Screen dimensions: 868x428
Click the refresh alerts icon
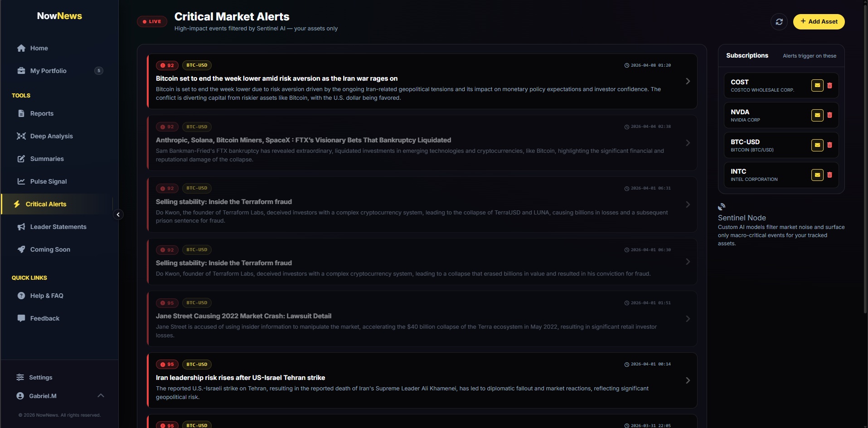click(x=779, y=21)
